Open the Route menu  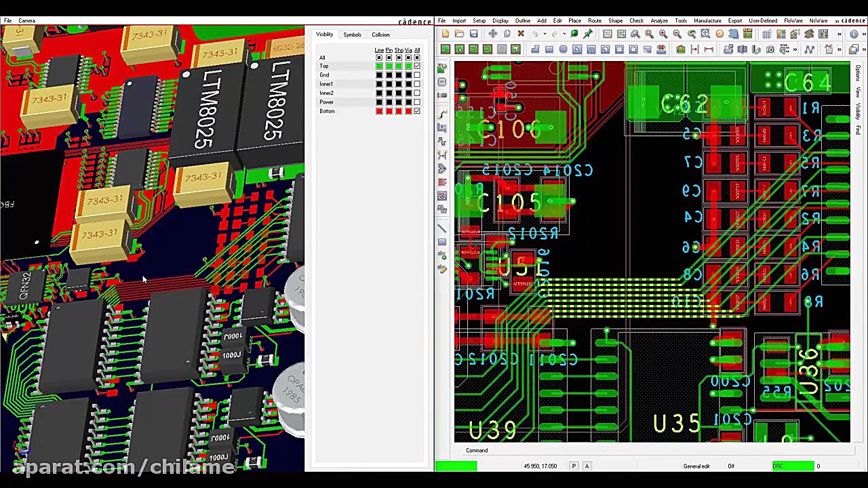(594, 21)
